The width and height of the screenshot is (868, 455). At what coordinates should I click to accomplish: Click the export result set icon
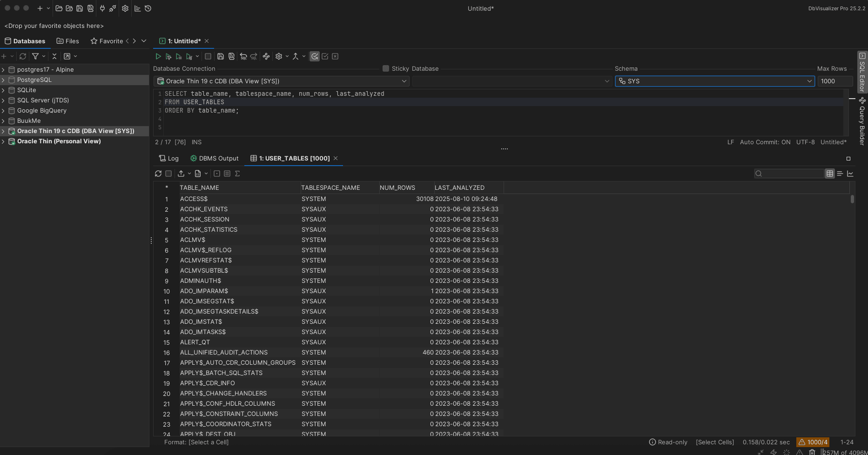point(181,174)
